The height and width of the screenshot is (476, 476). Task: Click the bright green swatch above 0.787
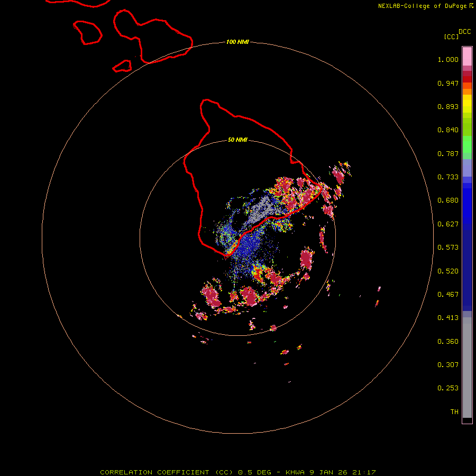[x=467, y=144]
